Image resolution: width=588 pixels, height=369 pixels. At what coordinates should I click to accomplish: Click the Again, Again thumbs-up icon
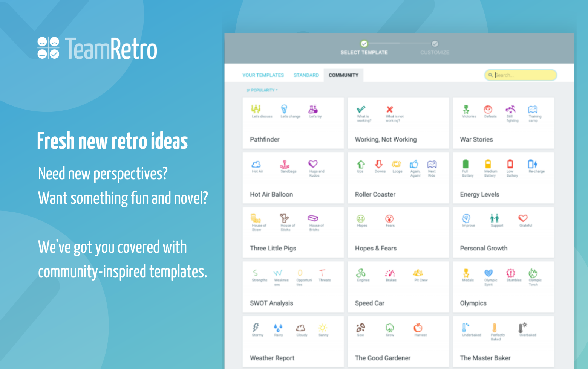pos(414,164)
